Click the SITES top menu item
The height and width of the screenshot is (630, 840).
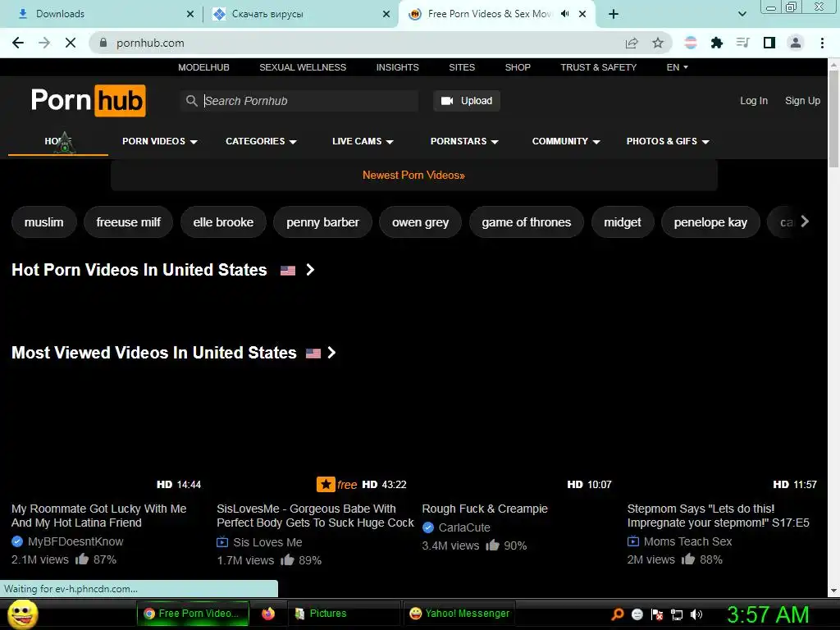click(x=462, y=67)
